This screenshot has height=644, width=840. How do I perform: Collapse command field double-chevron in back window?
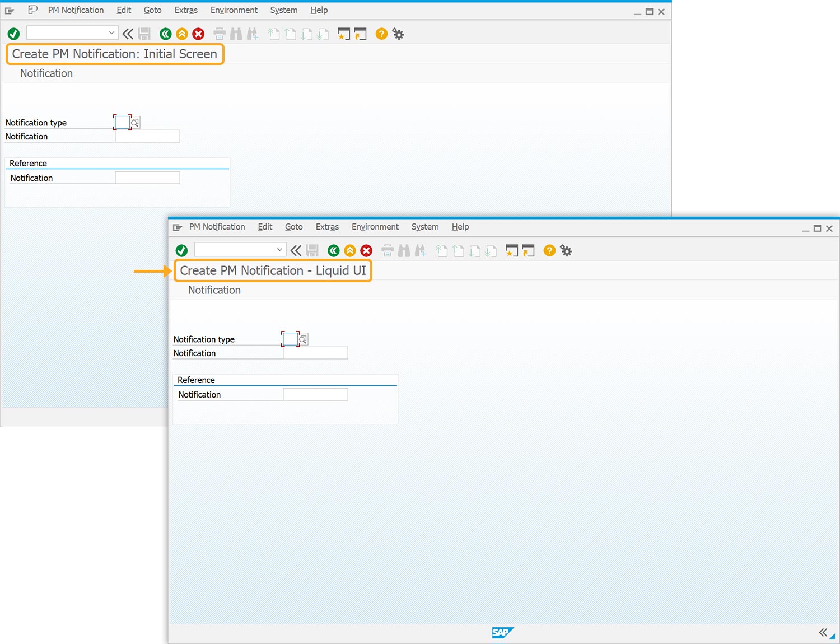[128, 34]
